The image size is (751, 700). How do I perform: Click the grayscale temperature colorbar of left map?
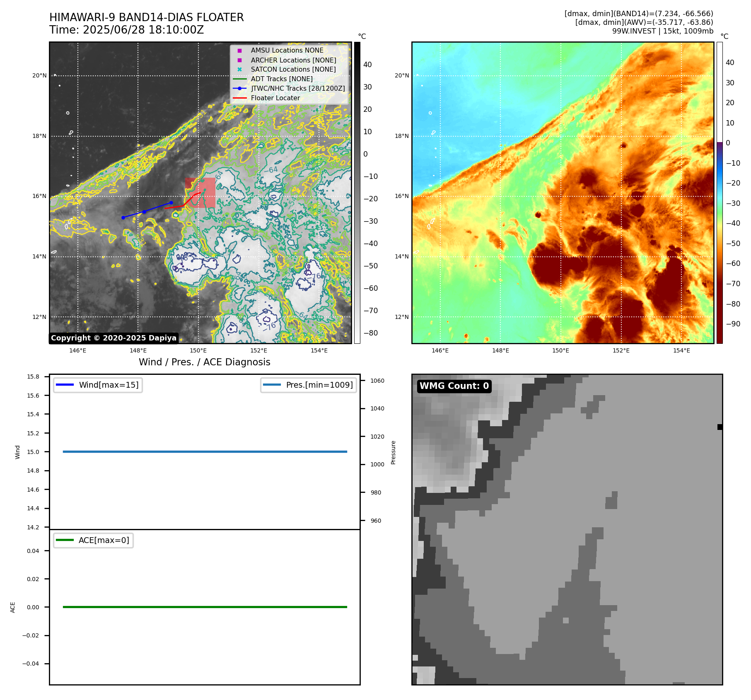coord(357,193)
